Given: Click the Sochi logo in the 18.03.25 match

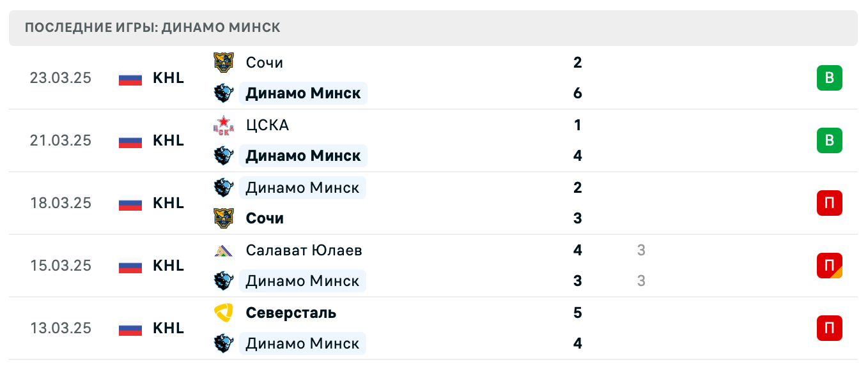Looking at the screenshot, I should (223, 218).
